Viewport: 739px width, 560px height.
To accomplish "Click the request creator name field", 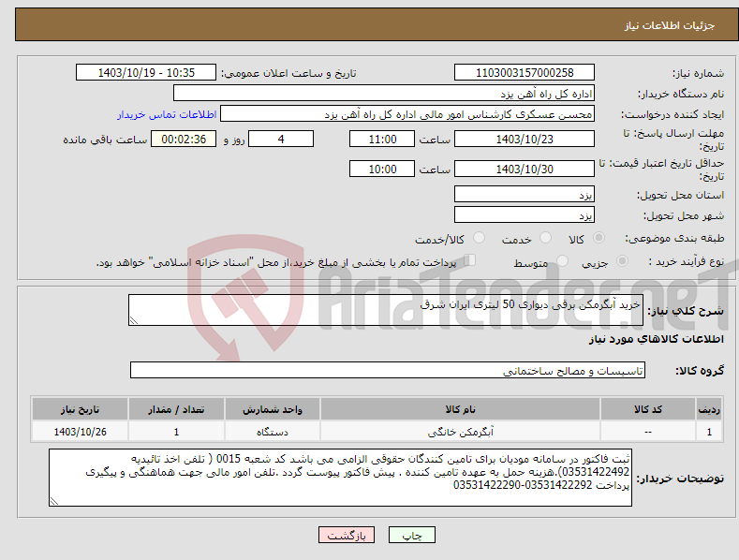I will click(407, 114).
